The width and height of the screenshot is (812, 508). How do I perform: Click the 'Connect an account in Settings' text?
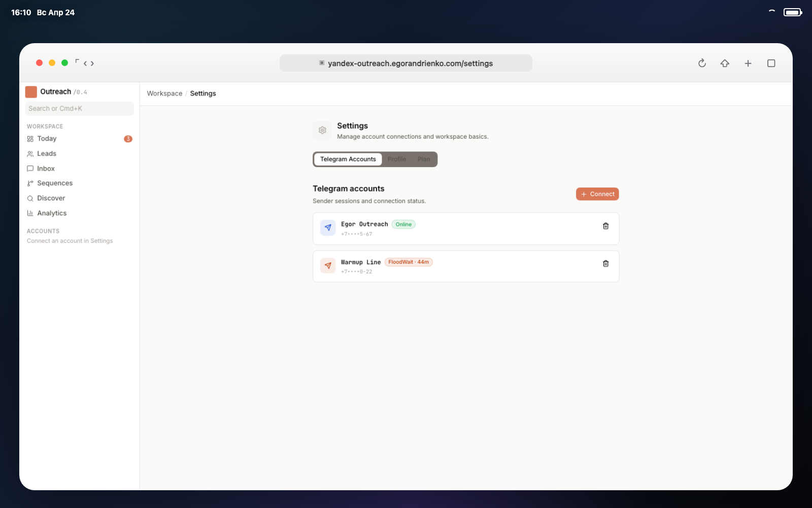coord(70,241)
